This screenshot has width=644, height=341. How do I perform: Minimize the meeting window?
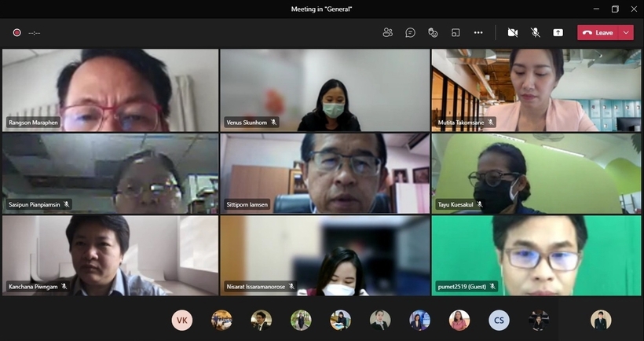596,9
